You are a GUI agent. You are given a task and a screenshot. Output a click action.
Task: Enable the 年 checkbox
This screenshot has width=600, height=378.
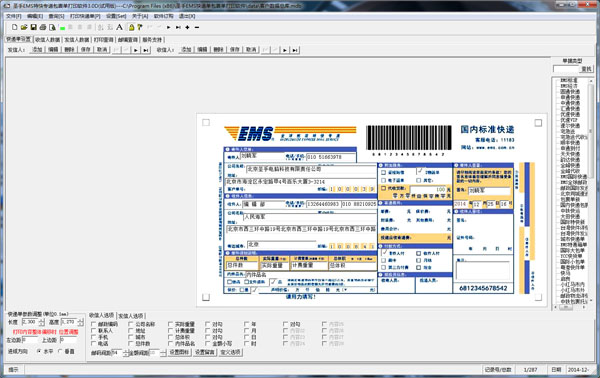click(247, 324)
